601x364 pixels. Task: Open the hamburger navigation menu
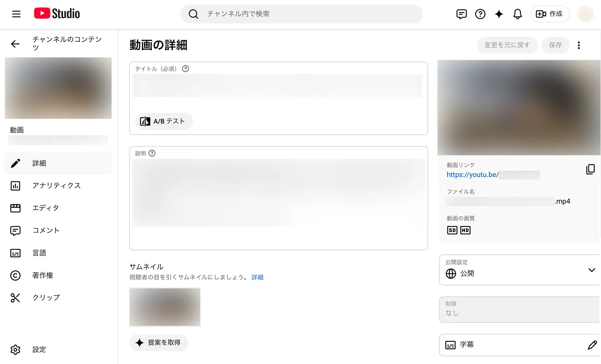pyautogui.click(x=16, y=14)
